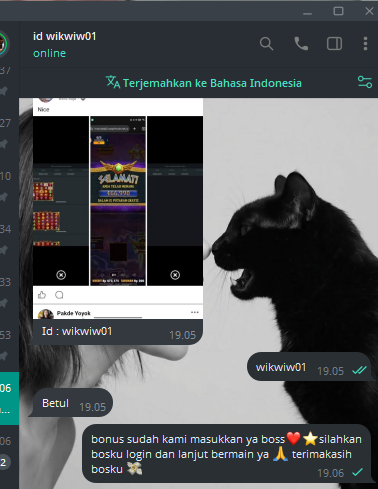Click single check on 19.06 message
This screenshot has width=378, height=489.
click(358, 472)
